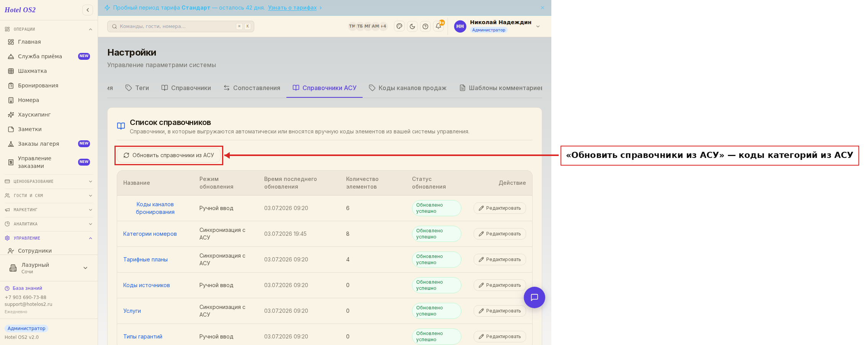
Task: Open Лазурный hotel selector dropdown
Action: pos(49,268)
